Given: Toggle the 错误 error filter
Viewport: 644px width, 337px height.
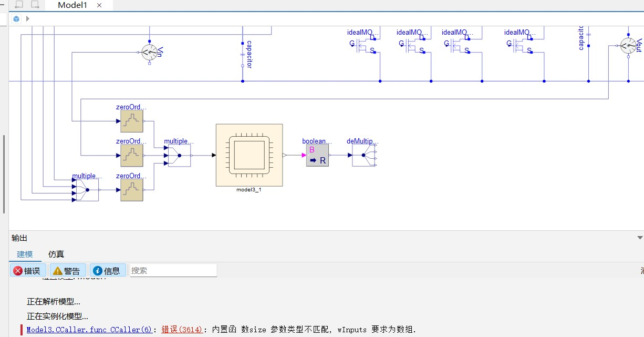Looking at the screenshot, I should (28, 271).
